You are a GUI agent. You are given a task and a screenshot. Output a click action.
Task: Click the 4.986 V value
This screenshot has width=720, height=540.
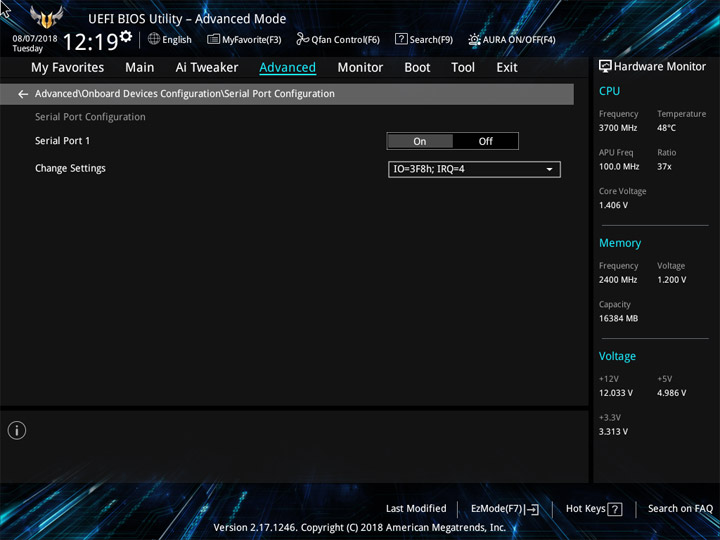point(671,393)
